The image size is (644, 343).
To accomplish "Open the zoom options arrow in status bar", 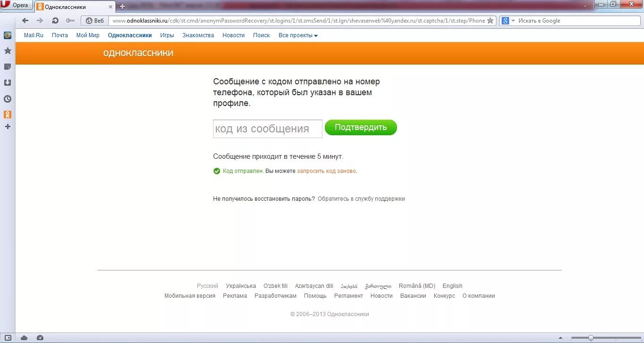I will point(560,338).
